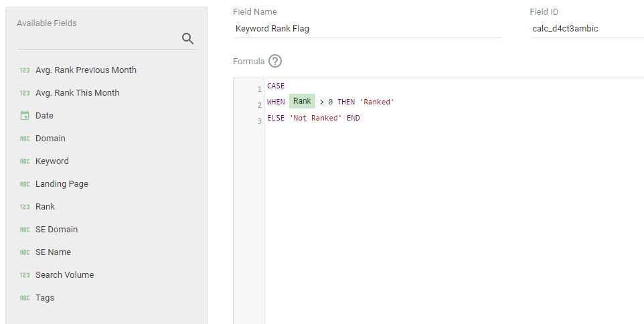Click line number 2 in the formula gutter
The height and width of the screenshot is (324, 644).
[x=259, y=105]
